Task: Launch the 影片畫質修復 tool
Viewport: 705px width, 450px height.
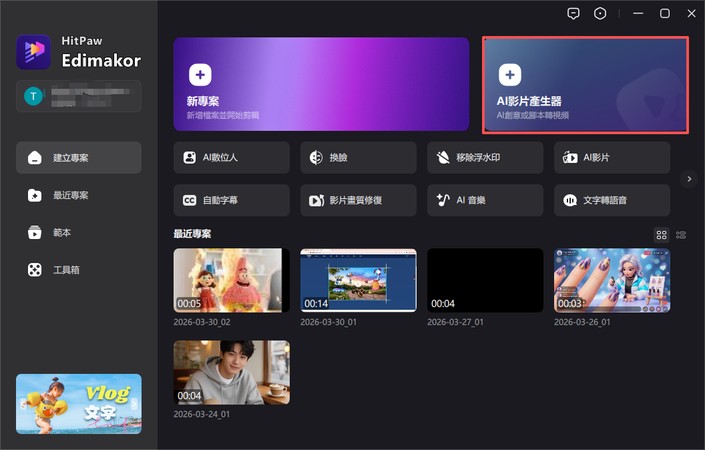Action: [x=358, y=200]
